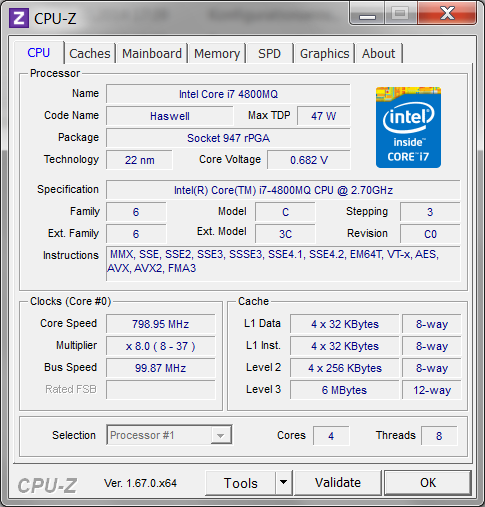The image size is (485, 507).
Task: Open the About tab
Action: pos(378,53)
